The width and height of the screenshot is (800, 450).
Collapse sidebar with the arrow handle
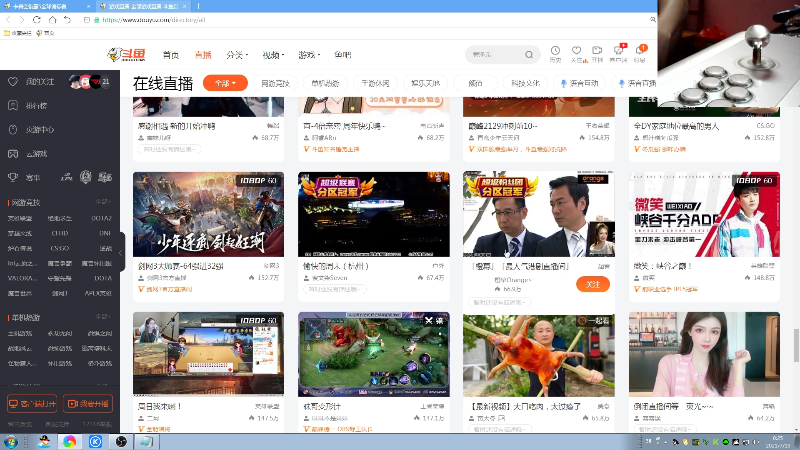pos(121,253)
